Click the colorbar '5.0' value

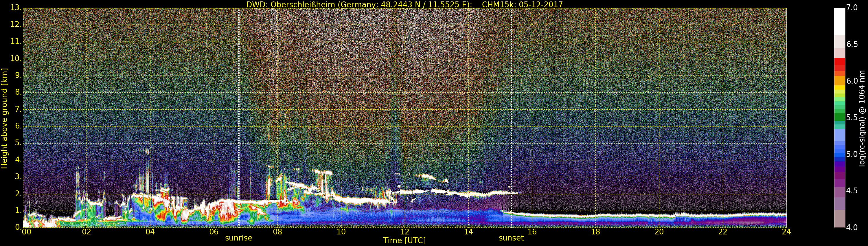pos(852,154)
